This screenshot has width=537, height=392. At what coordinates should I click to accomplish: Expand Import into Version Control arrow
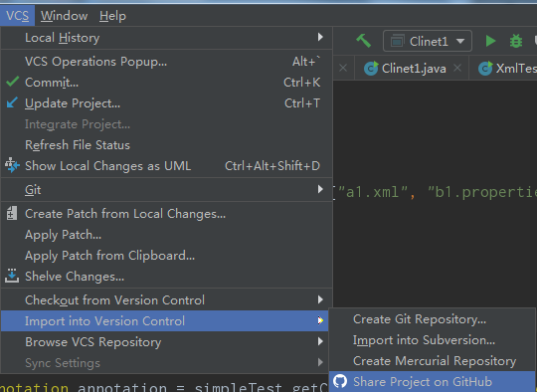click(x=320, y=320)
